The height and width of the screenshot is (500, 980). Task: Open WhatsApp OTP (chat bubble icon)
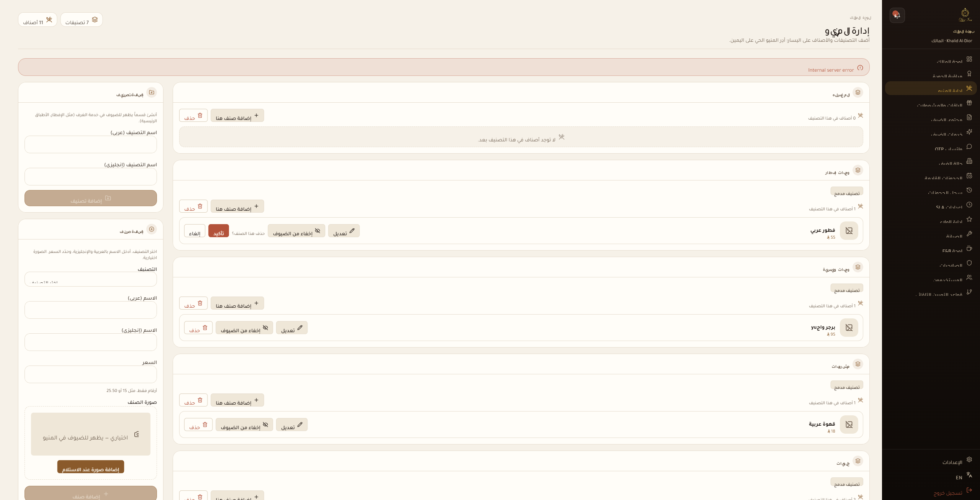931,146
